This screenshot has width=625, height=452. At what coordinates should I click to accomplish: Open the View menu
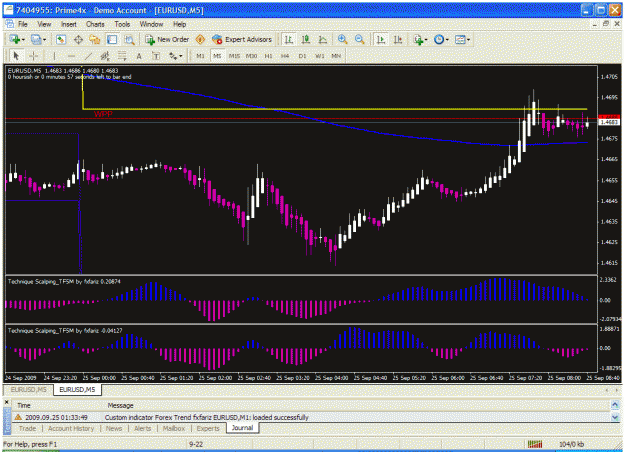[x=44, y=24]
